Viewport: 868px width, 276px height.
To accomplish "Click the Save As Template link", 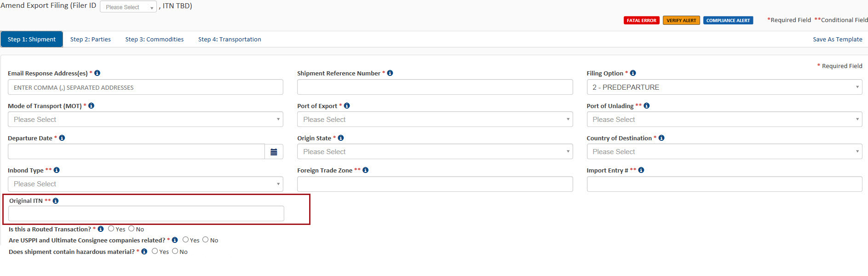I will pyautogui.click(x=837, y=40).
